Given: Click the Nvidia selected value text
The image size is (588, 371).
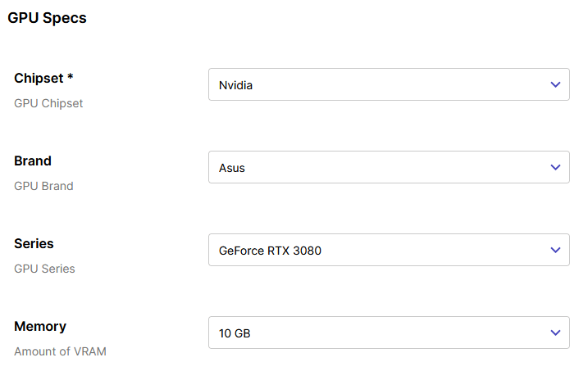Looking at the screenshot, I should (x=235, y=85).
